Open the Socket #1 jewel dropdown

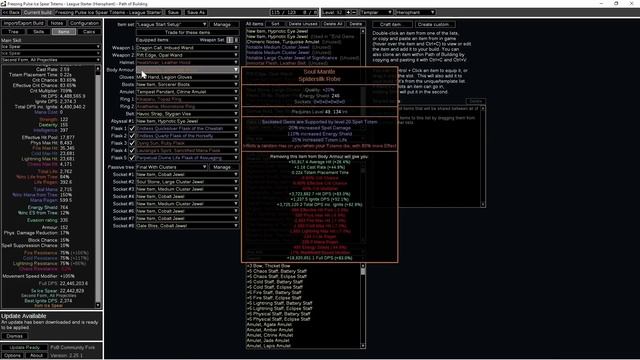(187, 175)
